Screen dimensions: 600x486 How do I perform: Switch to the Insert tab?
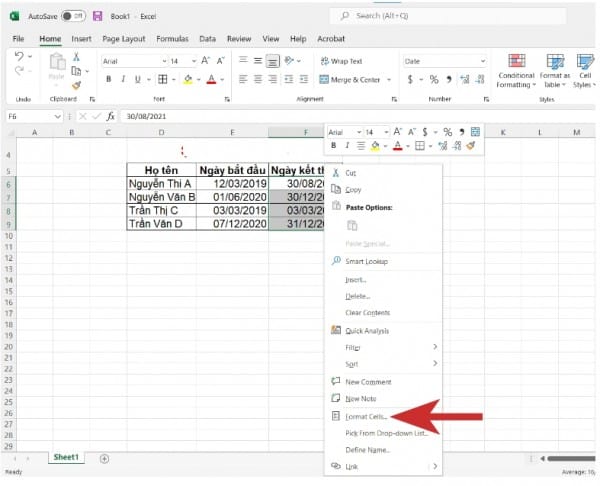click(x=82, y=39)
